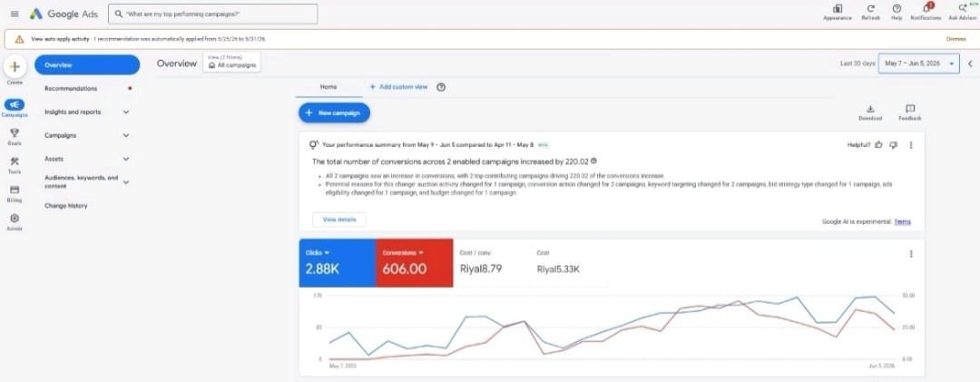Select the Home tab
This screenshot has height=382, width=980.
pos(328,87)
